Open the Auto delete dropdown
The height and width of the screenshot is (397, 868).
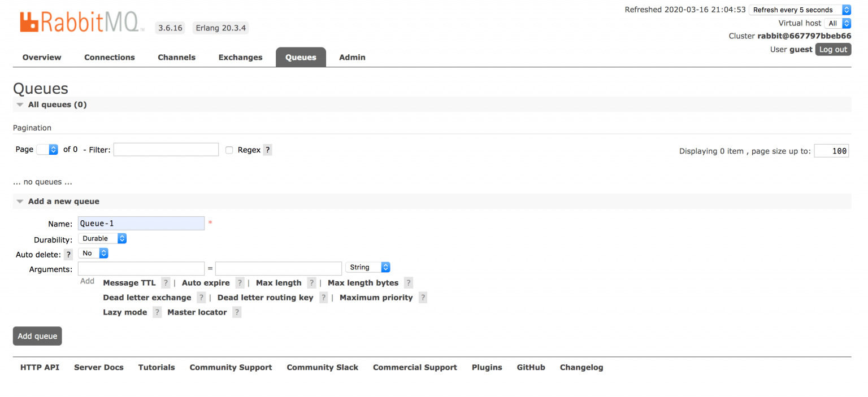pos(93,254)
